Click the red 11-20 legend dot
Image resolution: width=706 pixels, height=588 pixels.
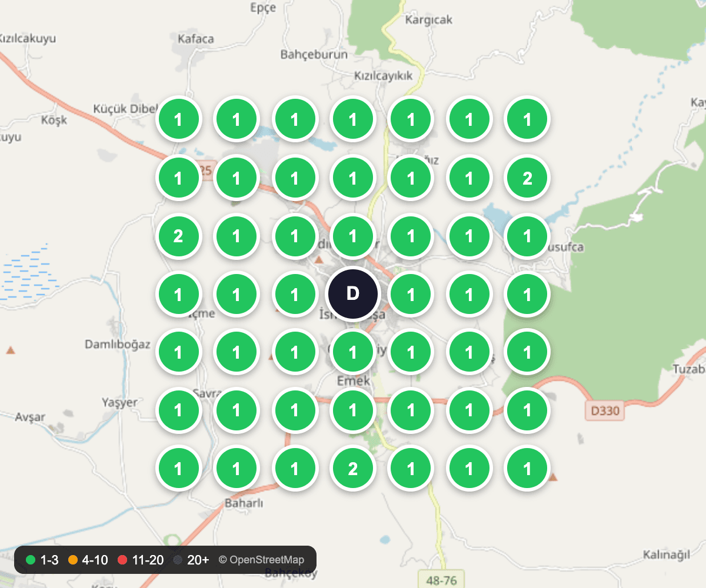click(122, 560)
